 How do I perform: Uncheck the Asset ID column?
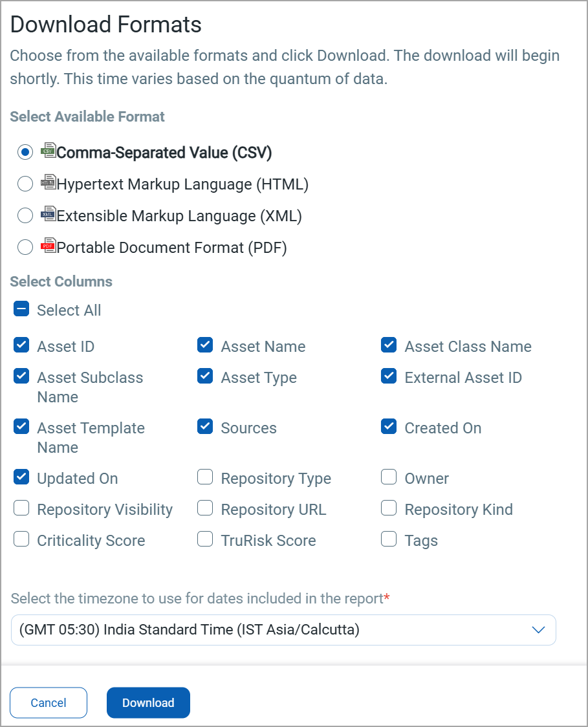[21, 345]
